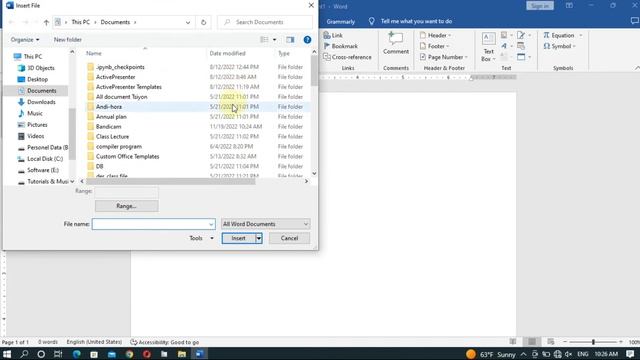The image size is (640, 360).
Task: Click New folder in dialog toolbar
Action: click(68, 40)
